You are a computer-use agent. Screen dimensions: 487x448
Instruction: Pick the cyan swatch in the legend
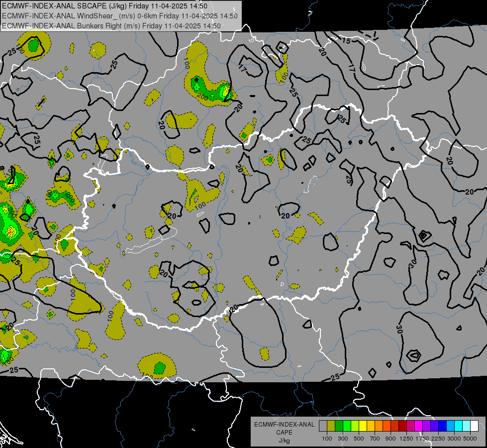pos(459,426)
